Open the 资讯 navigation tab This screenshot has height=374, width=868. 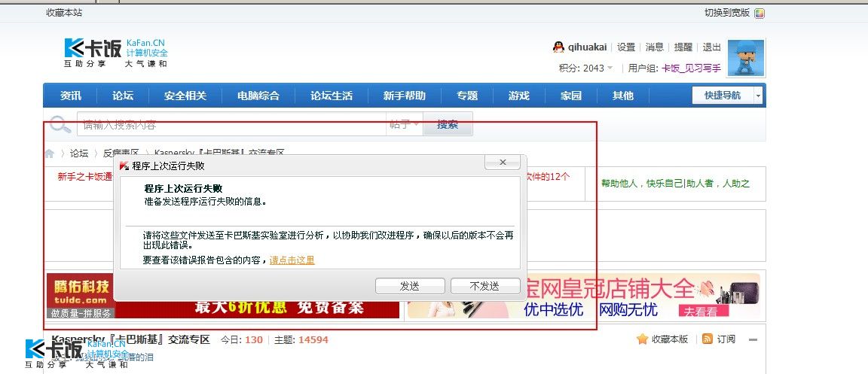point(70,96)
